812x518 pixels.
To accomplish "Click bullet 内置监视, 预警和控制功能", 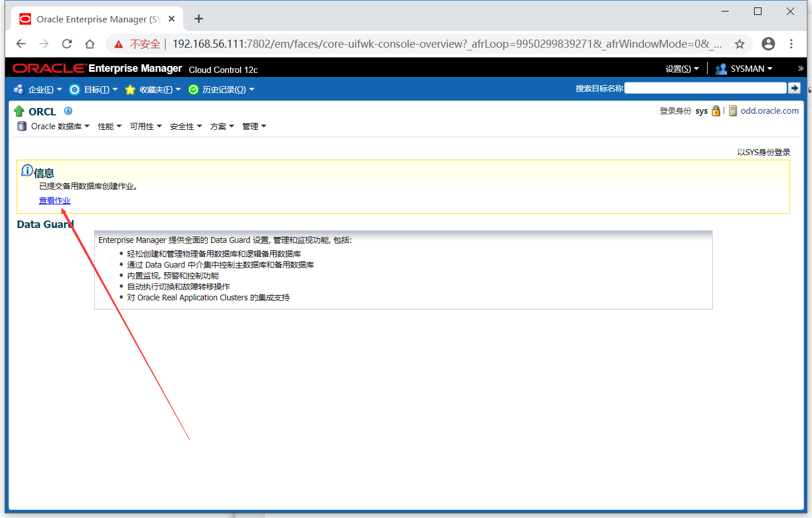I will pyautogui.click(x=173, y=276).
